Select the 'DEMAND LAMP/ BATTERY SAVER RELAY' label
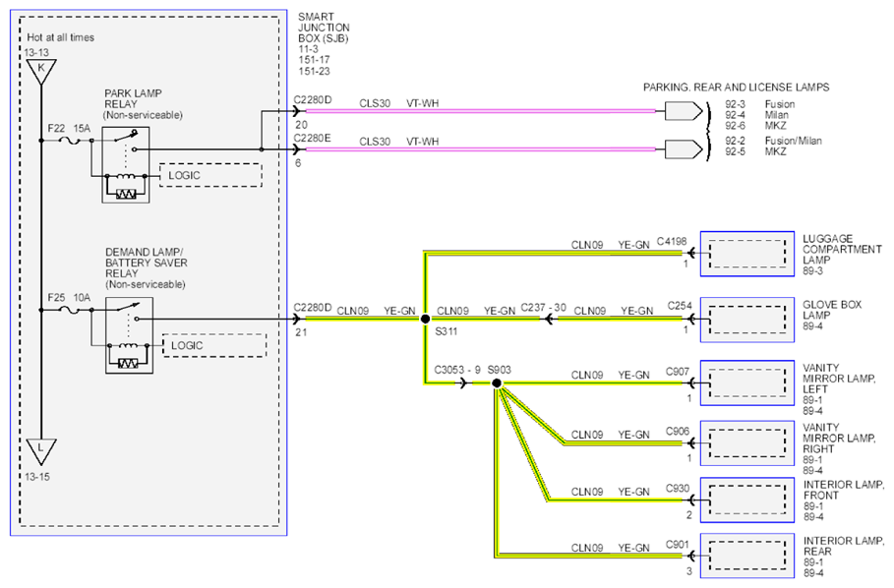The image size is (894, 588). click(146, 263)
